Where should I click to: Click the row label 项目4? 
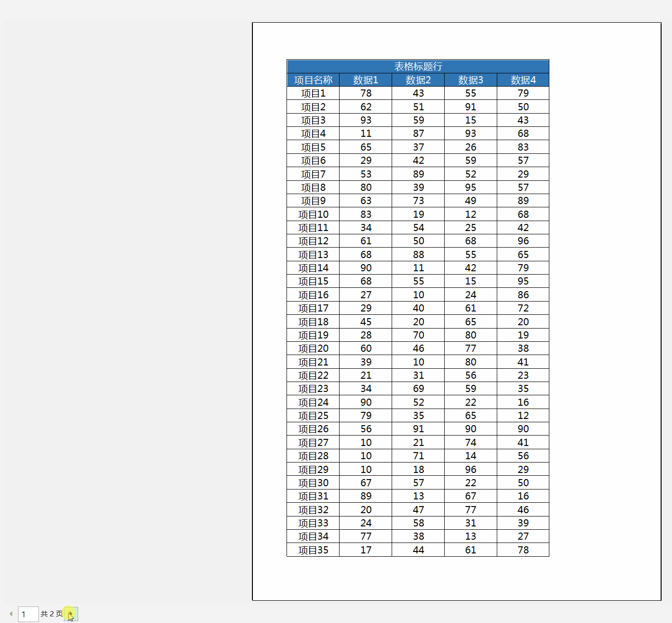click(x=314, y=133)
